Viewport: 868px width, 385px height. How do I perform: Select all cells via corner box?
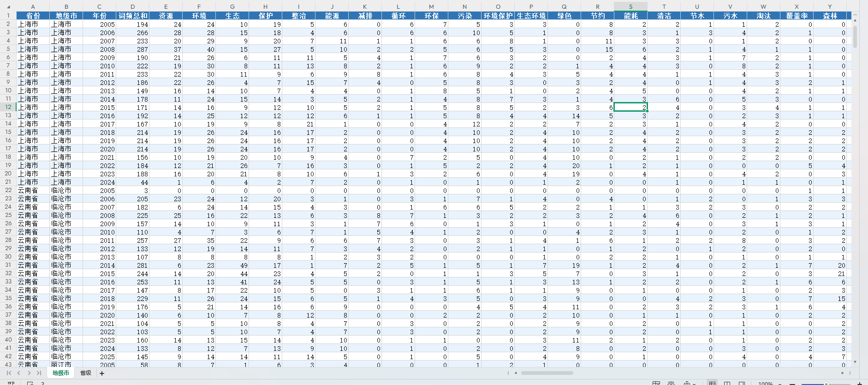coord(8,6)
